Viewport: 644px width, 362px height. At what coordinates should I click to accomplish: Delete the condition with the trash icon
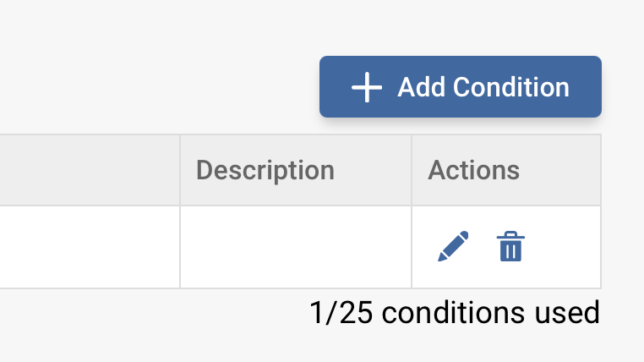click(x=510, y=246)
